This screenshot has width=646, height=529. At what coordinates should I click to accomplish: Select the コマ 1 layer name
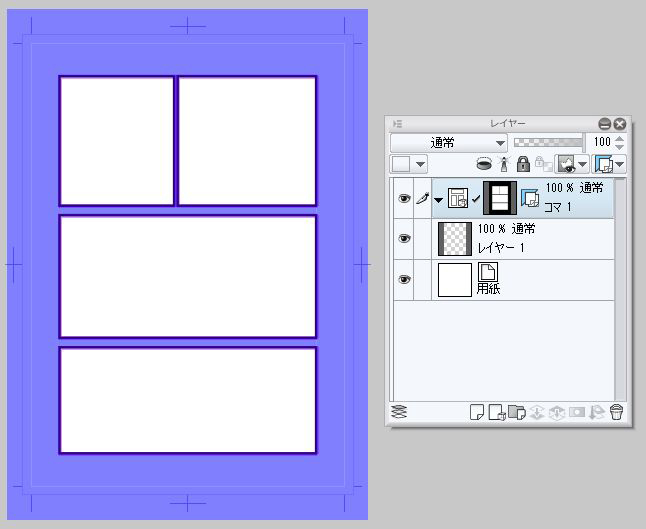[558, 207]
